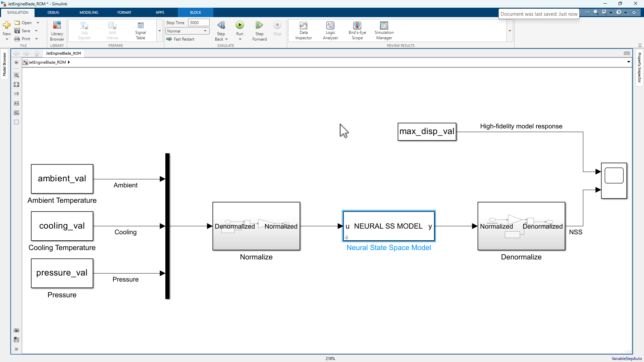Open the New dropdown arrow
The width and height of the screenshot is (644, 362).
click(x=7, y=39)
